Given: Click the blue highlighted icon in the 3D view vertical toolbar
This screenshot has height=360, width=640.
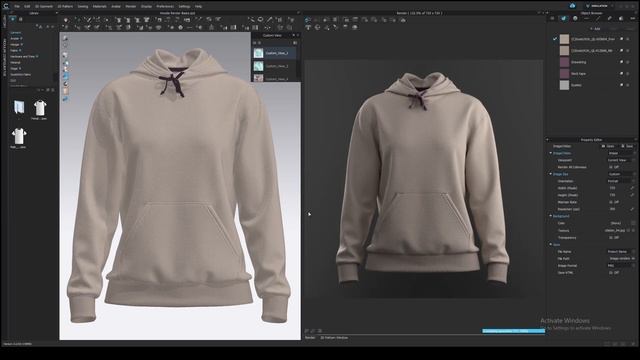Looking at the screenshot, I should tap(65, 76).
